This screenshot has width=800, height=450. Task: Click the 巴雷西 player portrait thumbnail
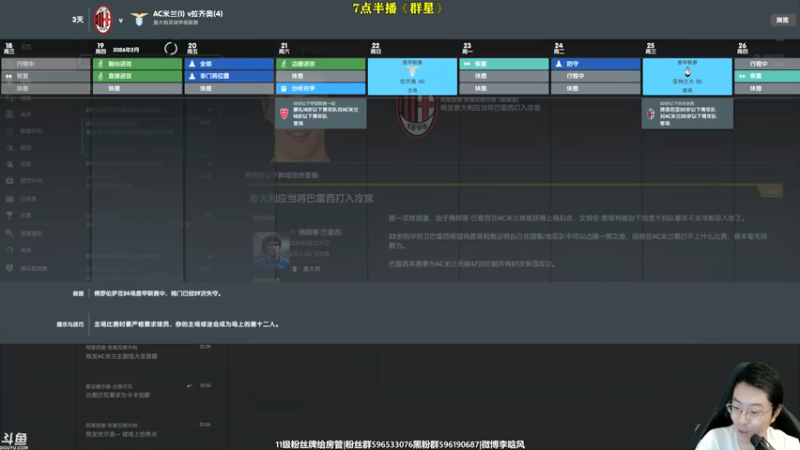pos(271,250)
